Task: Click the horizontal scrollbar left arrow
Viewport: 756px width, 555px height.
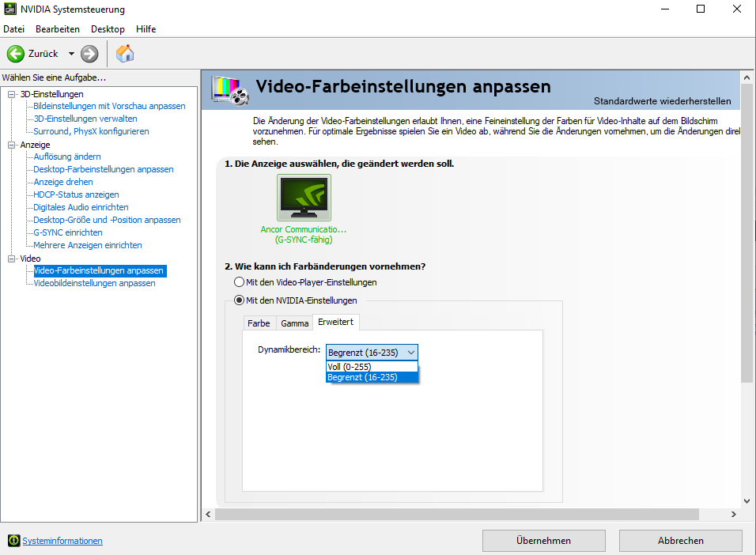Action: pos(208,515)
